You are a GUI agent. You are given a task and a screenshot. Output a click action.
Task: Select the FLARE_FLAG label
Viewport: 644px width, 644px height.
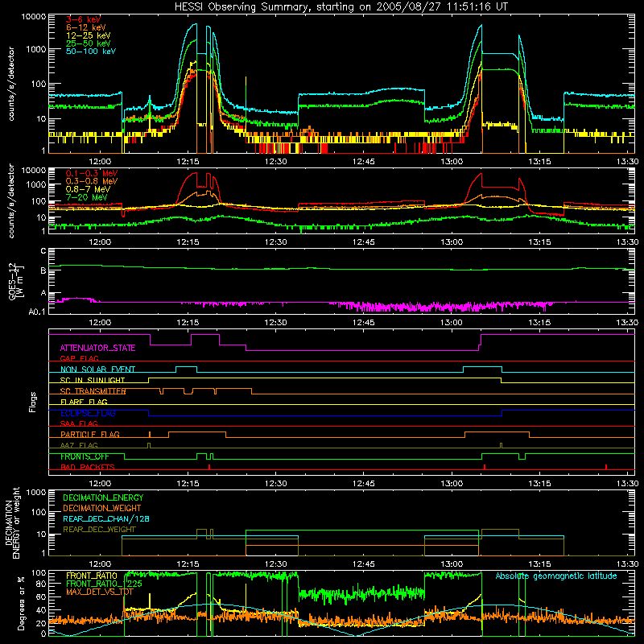coord(84,402)
